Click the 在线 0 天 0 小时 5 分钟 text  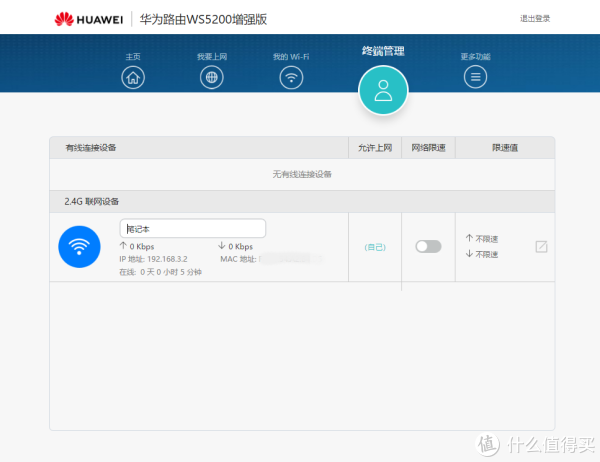pyautogui.click(x=160, y=272)
